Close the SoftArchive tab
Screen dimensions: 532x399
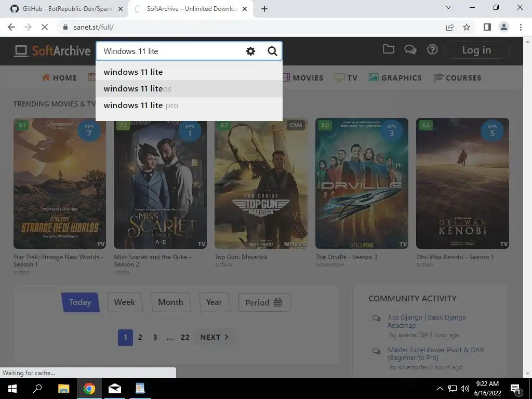245,9
